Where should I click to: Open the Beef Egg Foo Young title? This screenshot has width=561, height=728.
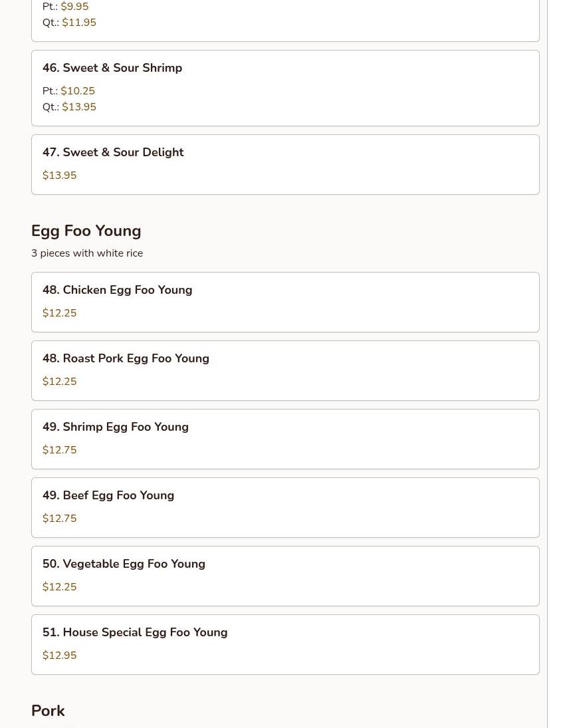[108, 495]
